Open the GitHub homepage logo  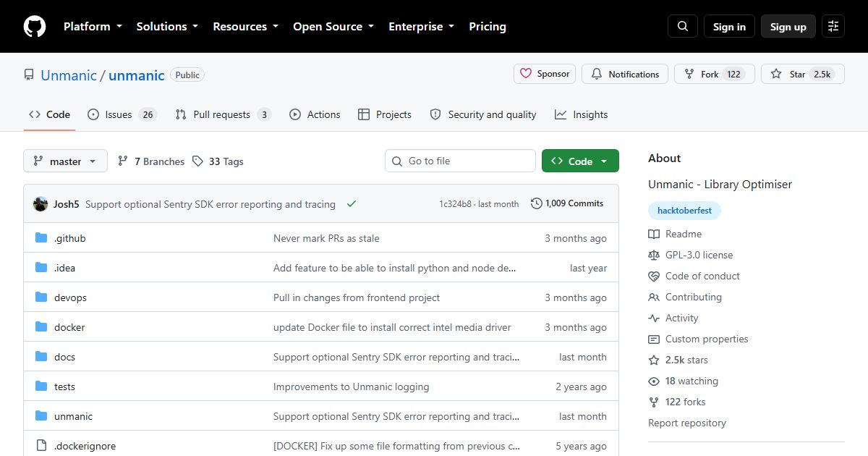tap(35, 27)
